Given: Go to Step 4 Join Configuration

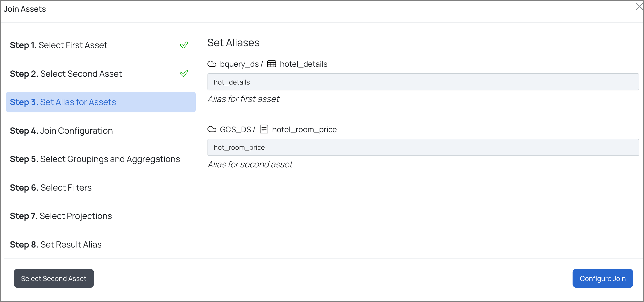Looking at the screenshot, I should click(101, 130).
